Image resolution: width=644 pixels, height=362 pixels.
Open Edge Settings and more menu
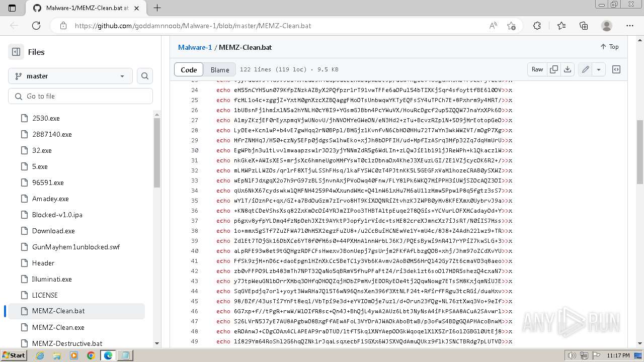630,26
